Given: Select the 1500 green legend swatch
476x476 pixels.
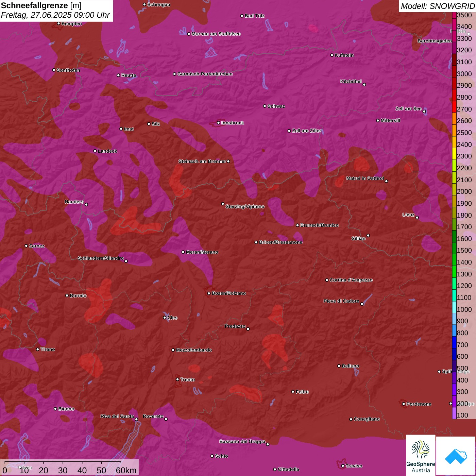Looking at the screenshot, I should [x=454, y=248].
